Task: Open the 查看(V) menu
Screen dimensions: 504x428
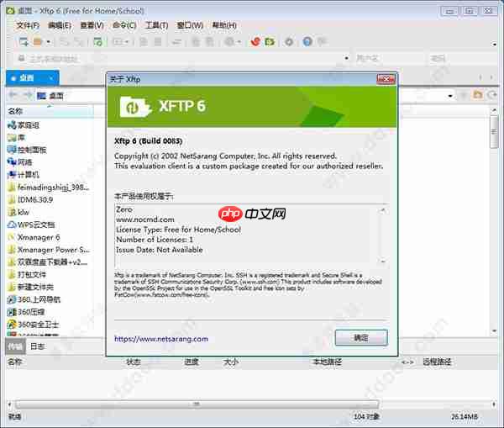Action: [x=92, y=25]
